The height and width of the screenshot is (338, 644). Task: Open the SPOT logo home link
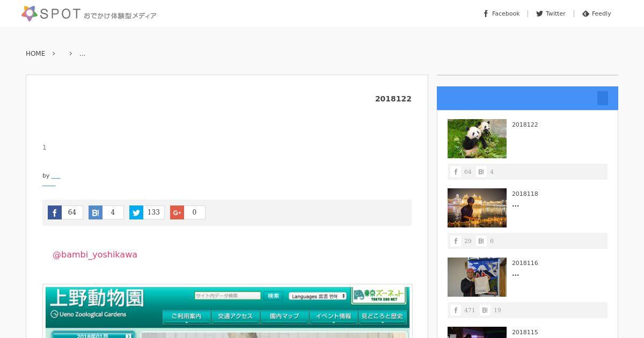(x=89, y=13)
